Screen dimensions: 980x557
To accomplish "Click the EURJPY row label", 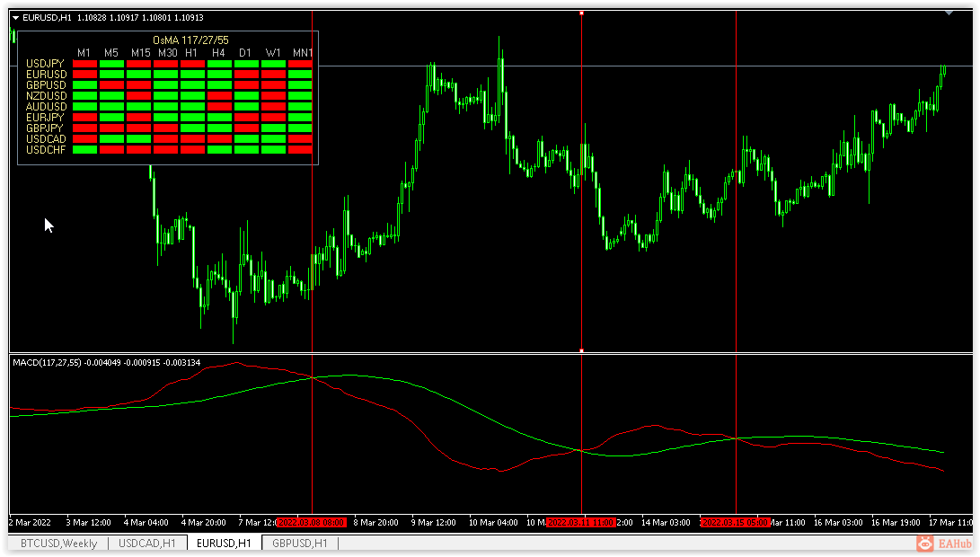I will click(45, 118).
